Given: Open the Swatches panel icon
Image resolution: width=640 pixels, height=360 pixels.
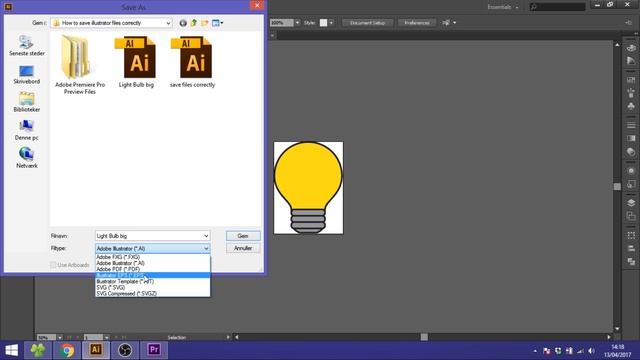Looking at the screenshot, I should 631,80.
